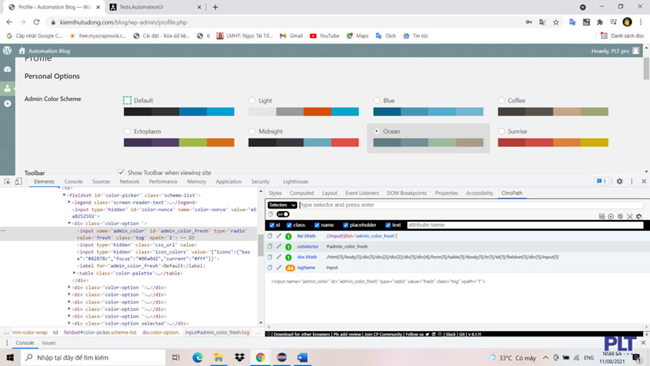Expand the color-option selected div node
Screen dimensions: 650x366
tap(69, 323)
